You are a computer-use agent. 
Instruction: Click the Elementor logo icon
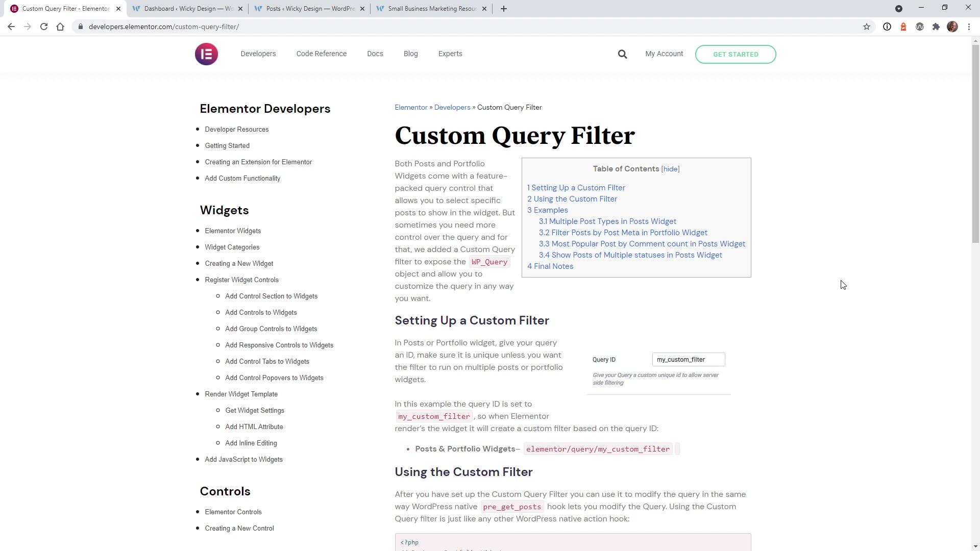pos(206,54)
